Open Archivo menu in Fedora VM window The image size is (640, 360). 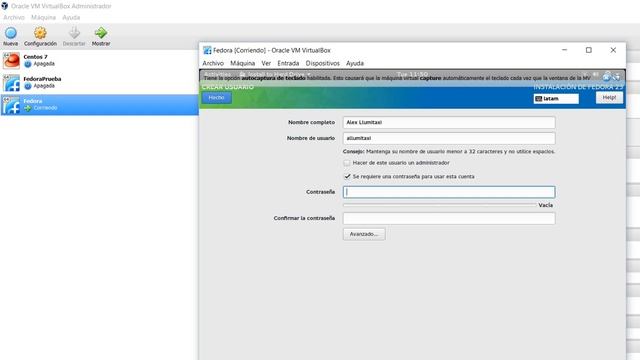click(x=213, y=63)
